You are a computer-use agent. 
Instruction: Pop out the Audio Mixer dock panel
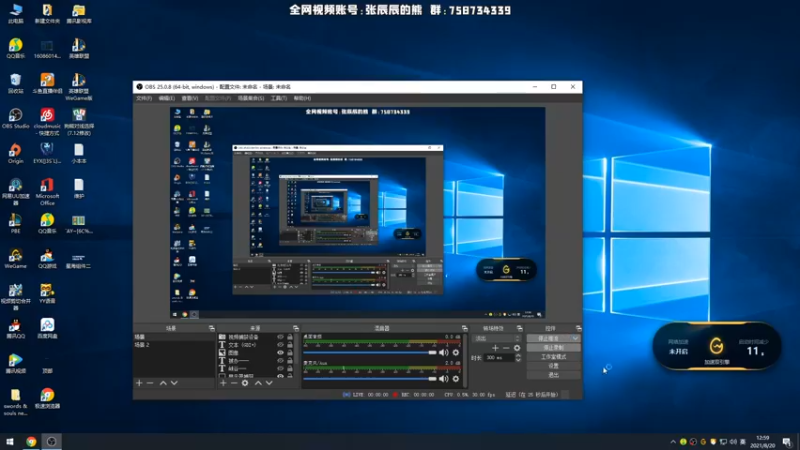tap(464, 329)
